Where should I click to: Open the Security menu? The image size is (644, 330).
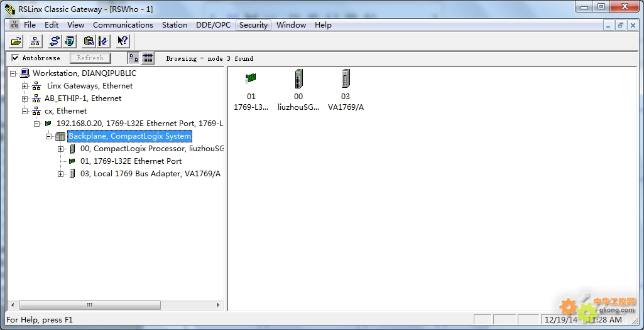pyautogui.click(x=253, y=25)
